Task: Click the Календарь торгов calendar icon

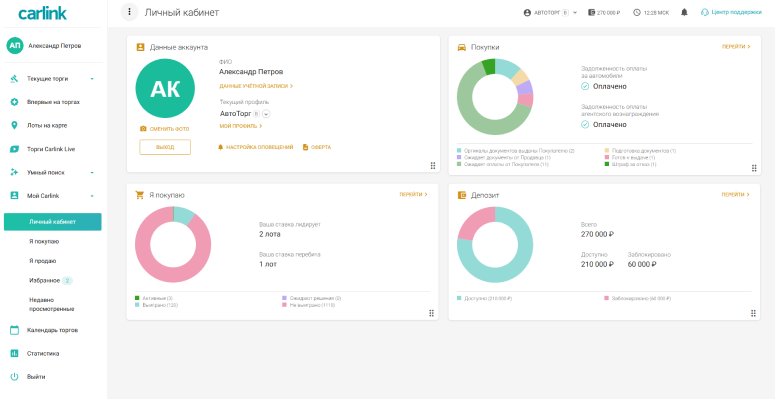Action: coord(14,329)
